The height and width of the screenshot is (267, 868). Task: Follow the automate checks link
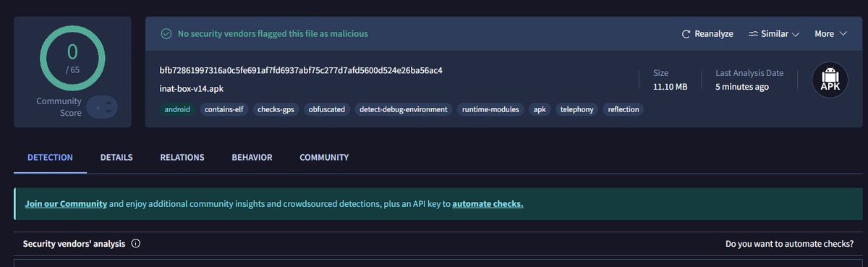coord(488,204)
